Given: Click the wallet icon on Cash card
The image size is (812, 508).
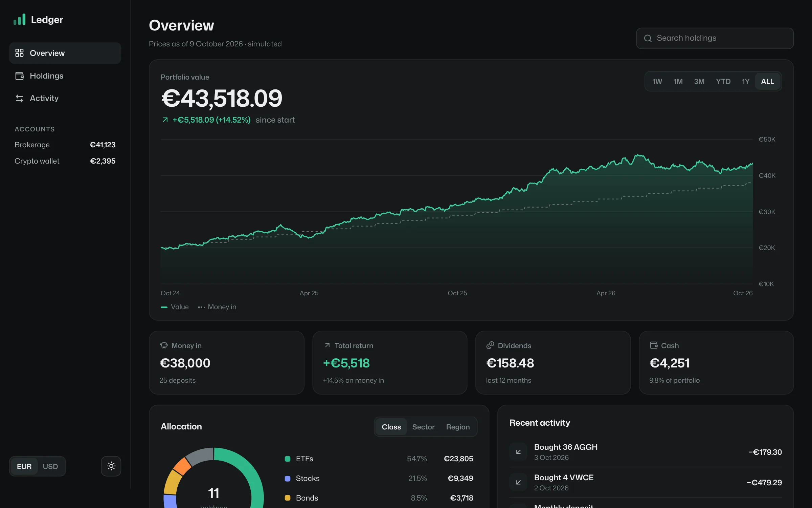Looking at the screenshot, I should [x=654, y=345].
